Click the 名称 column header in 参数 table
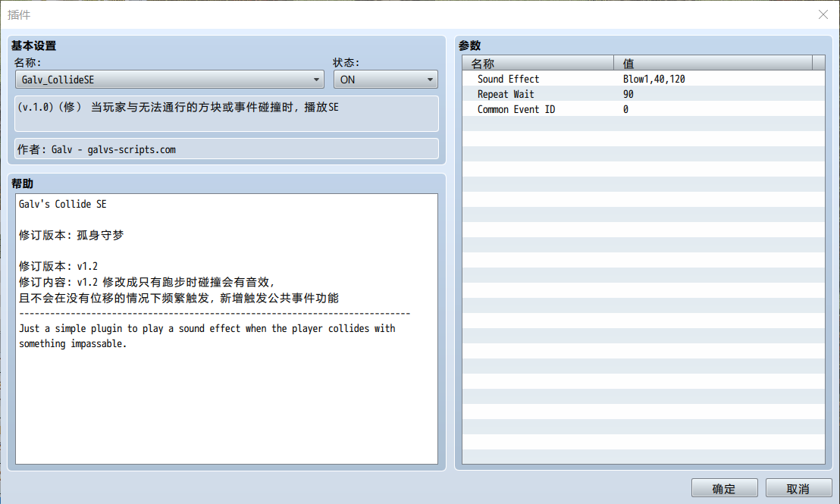Viewport: 840px width, 504px height. (538, 63)
